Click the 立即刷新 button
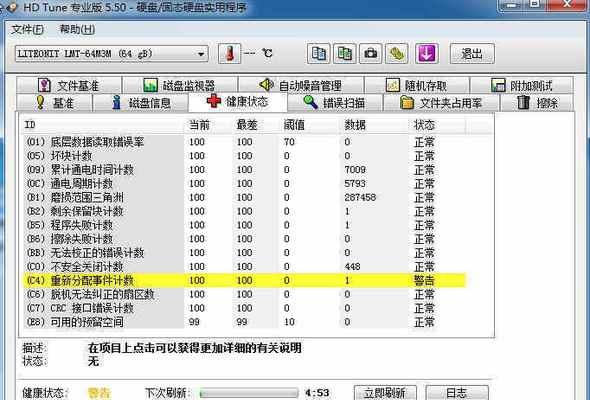Screen dimensions: 590x400 [x=385, y=392]
